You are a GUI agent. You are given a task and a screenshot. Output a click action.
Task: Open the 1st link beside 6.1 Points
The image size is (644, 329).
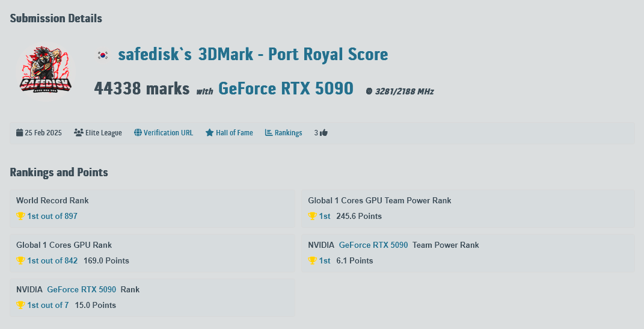coord(325,260)
